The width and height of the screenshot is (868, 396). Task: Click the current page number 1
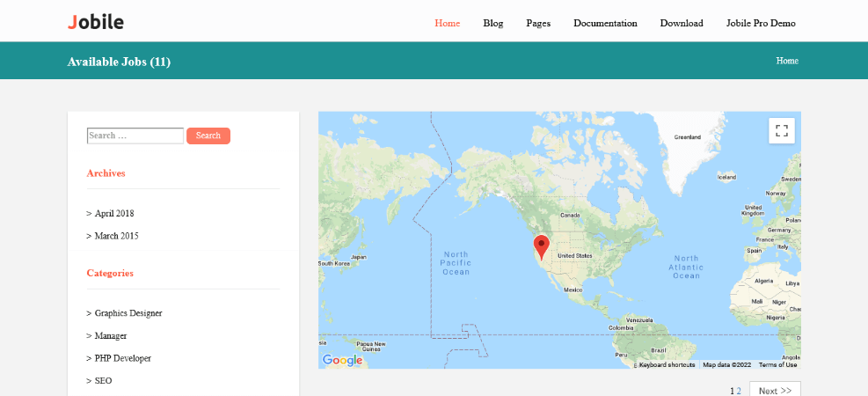[x=732, y=391]
